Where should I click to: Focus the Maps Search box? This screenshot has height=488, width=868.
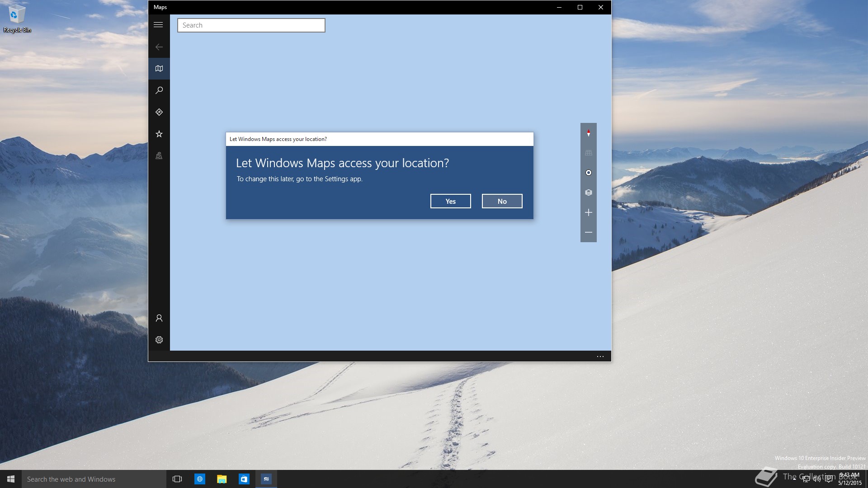pos(251,25)
